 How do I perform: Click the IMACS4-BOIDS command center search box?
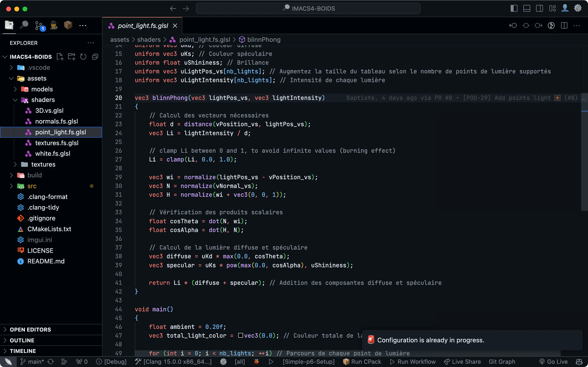(x=308, y=9)
